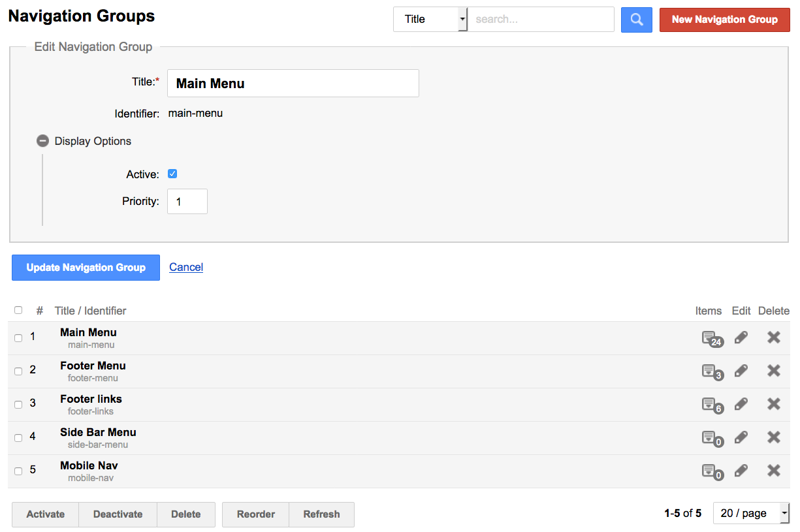Click the Reorder button
This screenshot has height=532, width=800.
tap(255, 514)
